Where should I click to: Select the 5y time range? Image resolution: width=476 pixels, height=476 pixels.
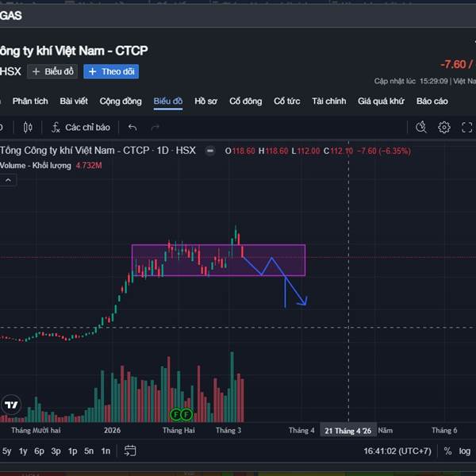(x=6, y=451)
